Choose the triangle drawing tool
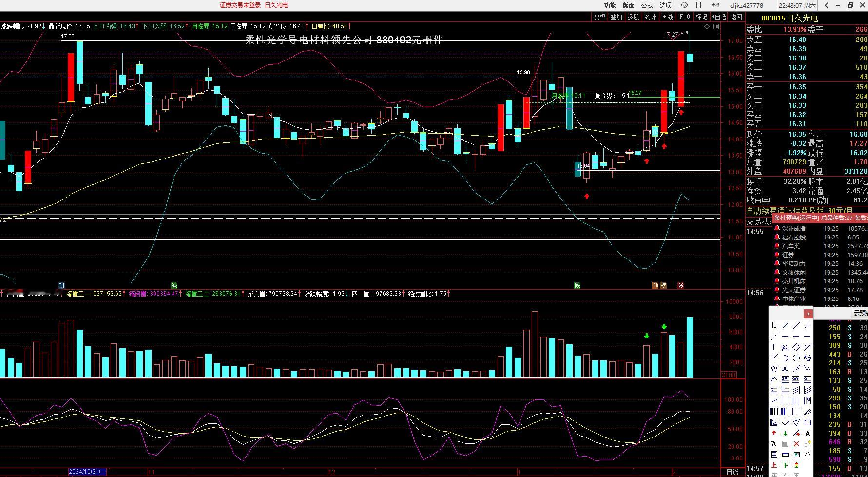Viewport: 868px width, 477px height. [796, 422]
